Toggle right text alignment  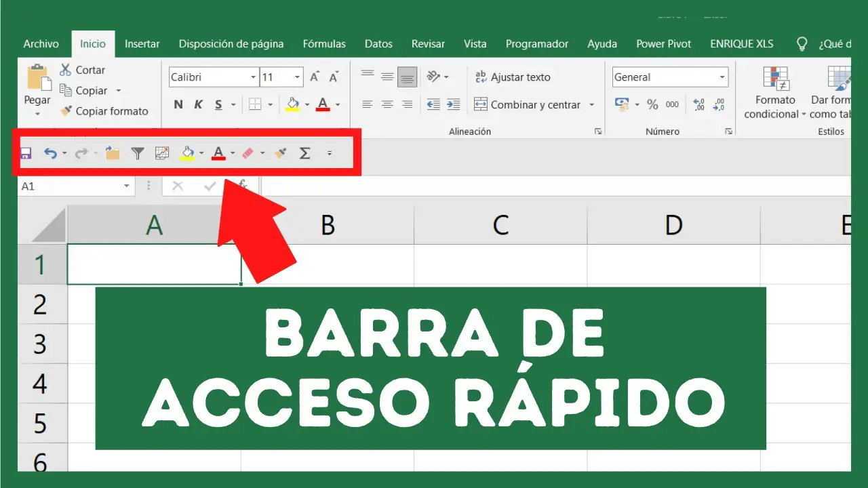click(x=408, y=104)
